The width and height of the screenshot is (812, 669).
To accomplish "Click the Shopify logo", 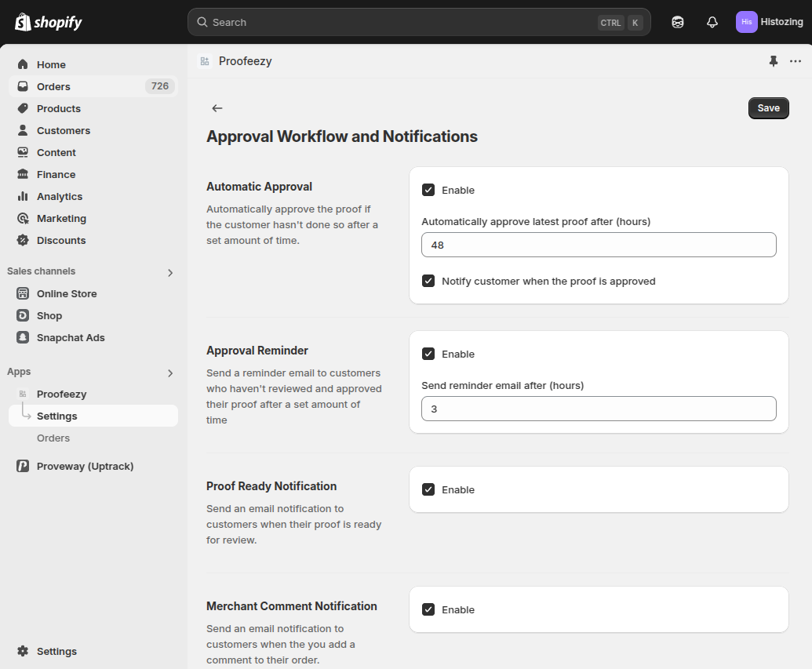I will (49, 22).
